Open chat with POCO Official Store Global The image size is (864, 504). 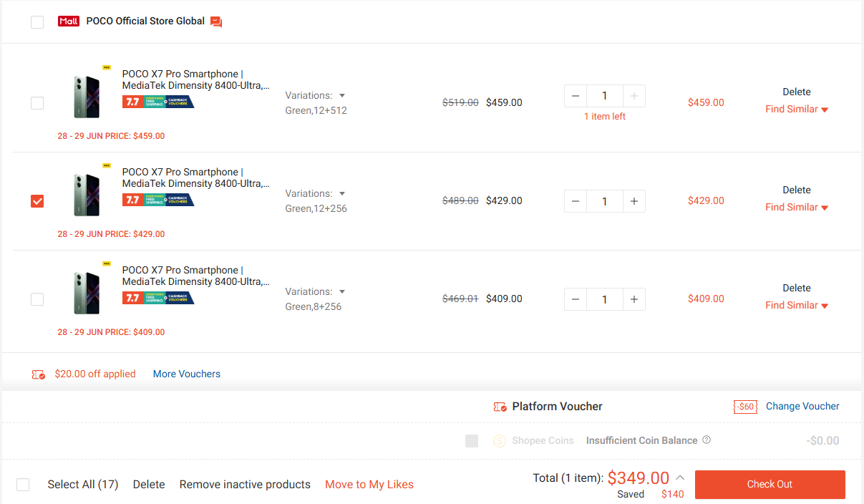coord(216,21)
